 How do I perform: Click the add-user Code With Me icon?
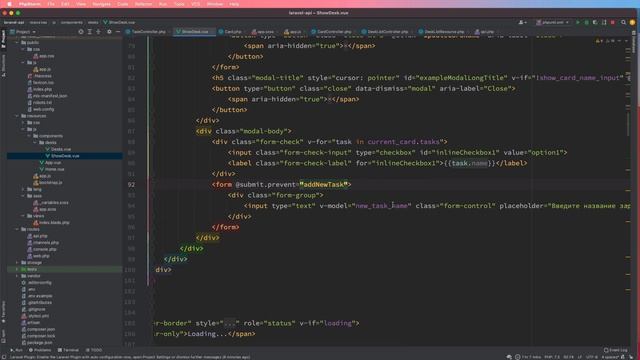coord(522,22)
